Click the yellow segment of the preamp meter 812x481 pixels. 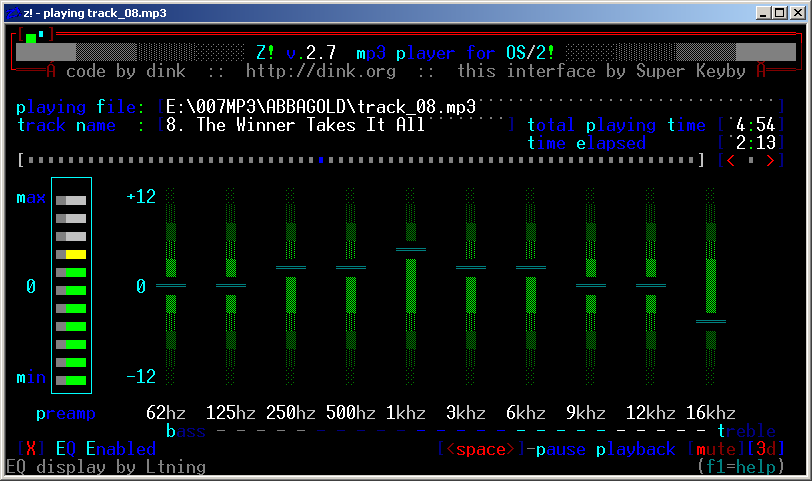click(x=75, y=255)
